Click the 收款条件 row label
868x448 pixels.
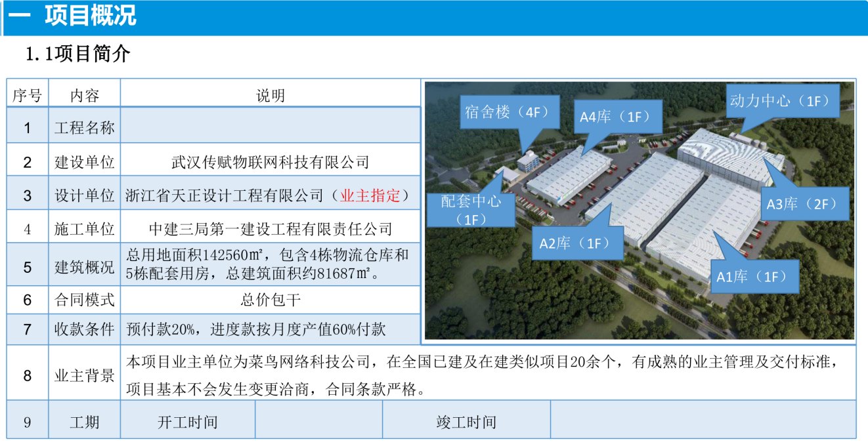pos(84,329)
